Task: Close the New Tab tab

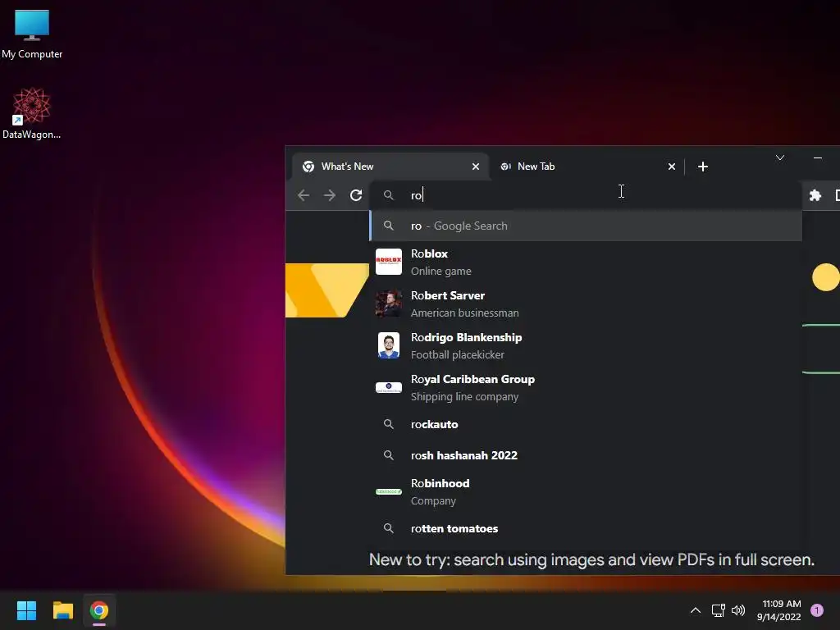Action: click(x=671, y=167)
